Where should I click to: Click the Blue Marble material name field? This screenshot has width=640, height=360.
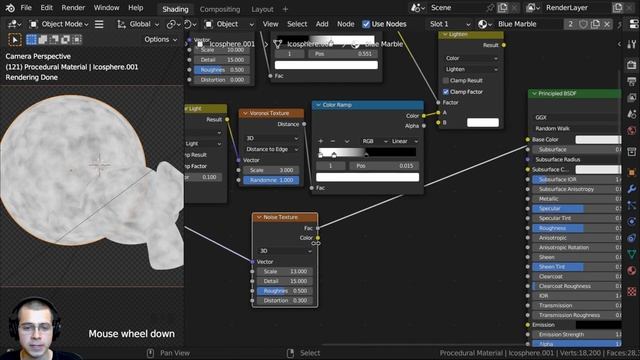point(529,24)
